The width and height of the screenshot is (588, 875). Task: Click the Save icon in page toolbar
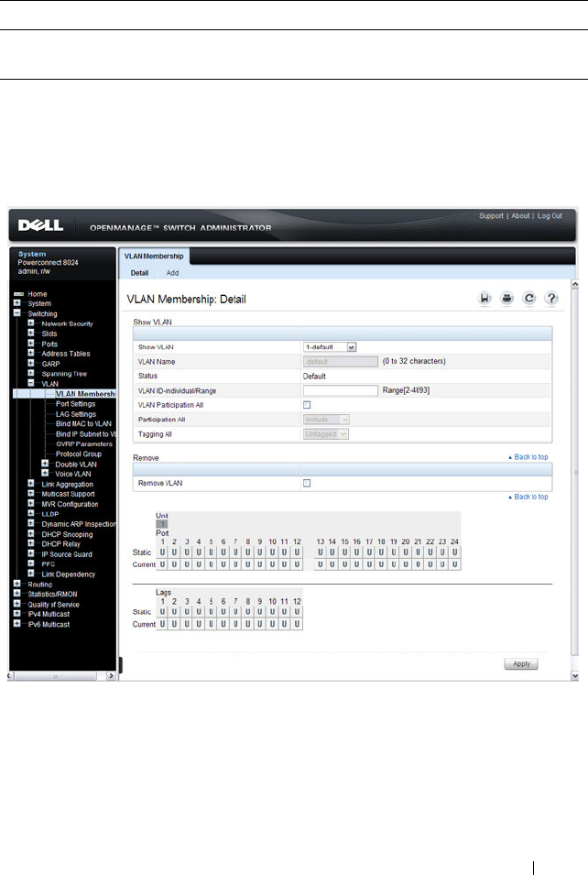pos(485,299)
